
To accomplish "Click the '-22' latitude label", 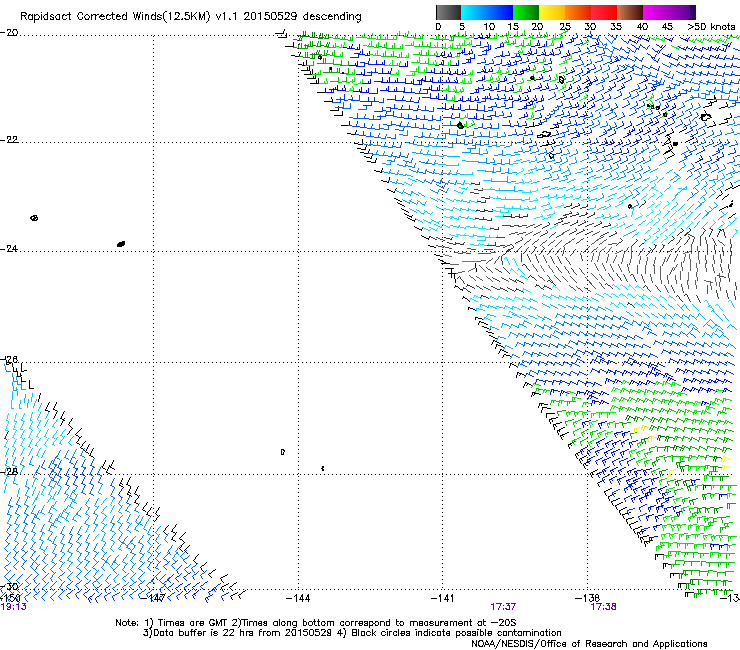I will click(9, 140).
